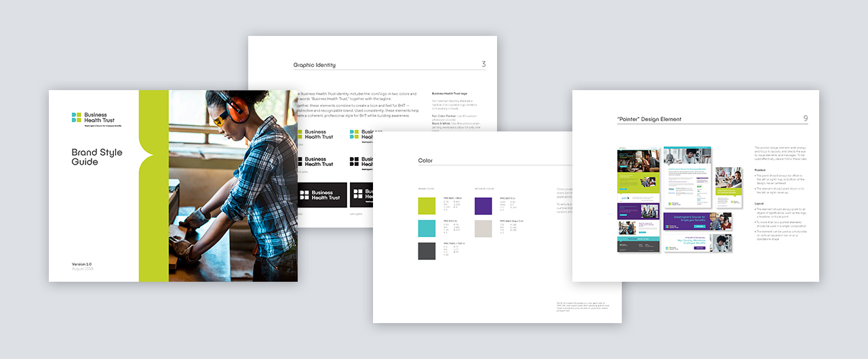This screenshot has height=359, width=868.
Task: Pick the lime green primary color swatch
Action: (x=427, y=206)
